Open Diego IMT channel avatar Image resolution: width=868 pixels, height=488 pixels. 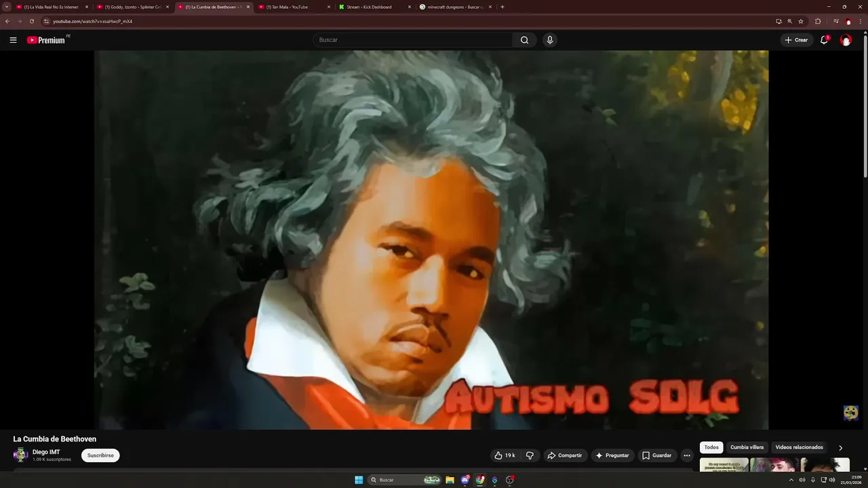(20, 455)
